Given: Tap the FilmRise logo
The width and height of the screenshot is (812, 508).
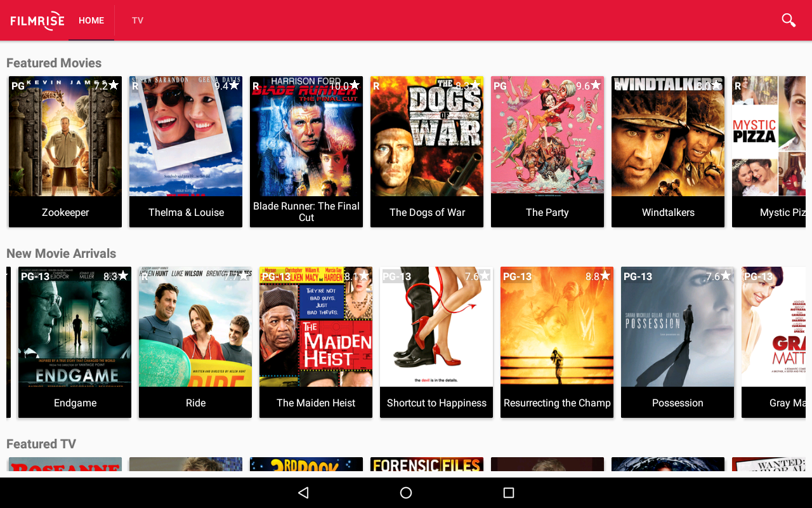Looking at the screenshot, I should 37,20.
